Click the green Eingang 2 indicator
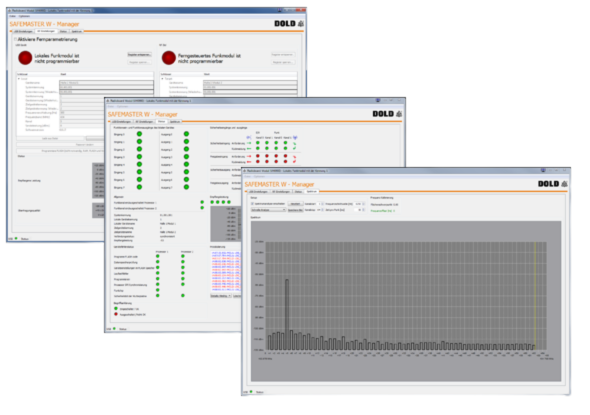Image resolution: width=590 pixels, height=415 pixels. 139,149
